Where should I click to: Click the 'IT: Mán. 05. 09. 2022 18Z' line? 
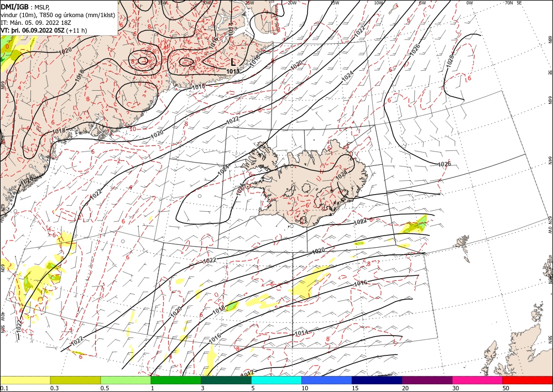[36, 23]
